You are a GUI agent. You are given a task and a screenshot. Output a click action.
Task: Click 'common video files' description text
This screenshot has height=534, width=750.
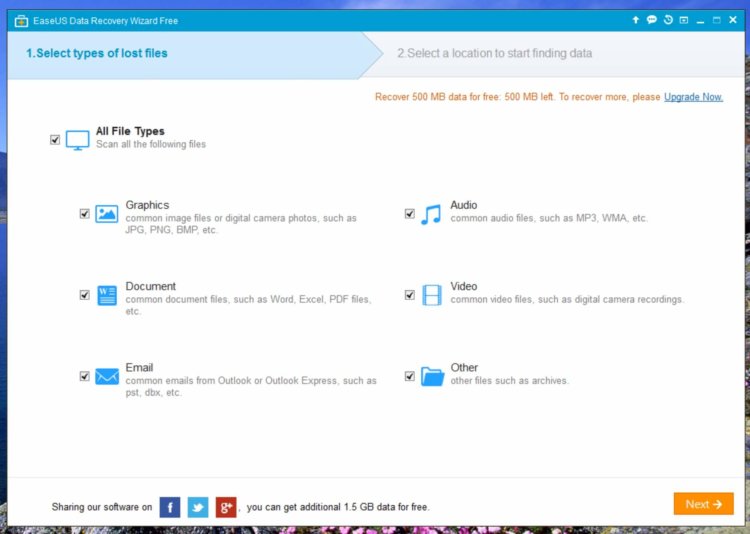tap(567, 300)
